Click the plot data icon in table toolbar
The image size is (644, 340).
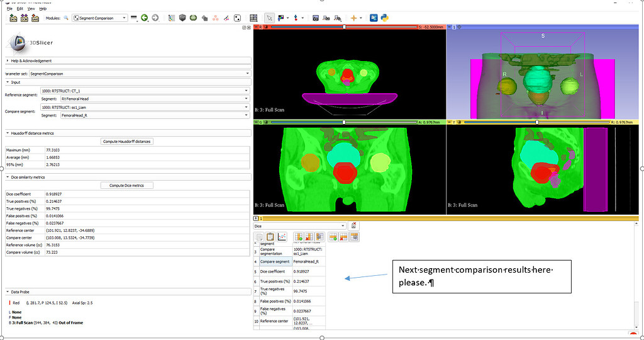282,237
